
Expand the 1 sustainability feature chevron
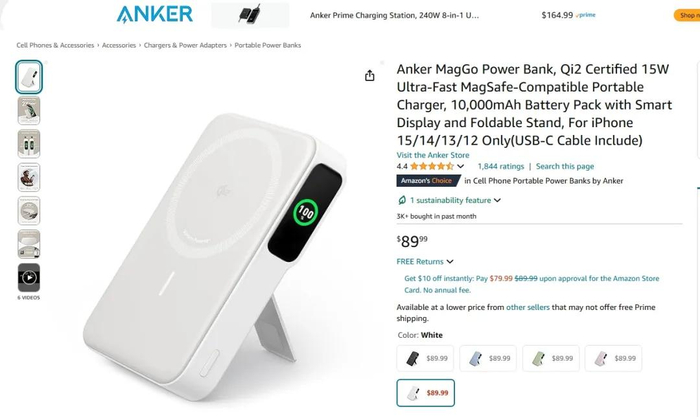[497, 200]
